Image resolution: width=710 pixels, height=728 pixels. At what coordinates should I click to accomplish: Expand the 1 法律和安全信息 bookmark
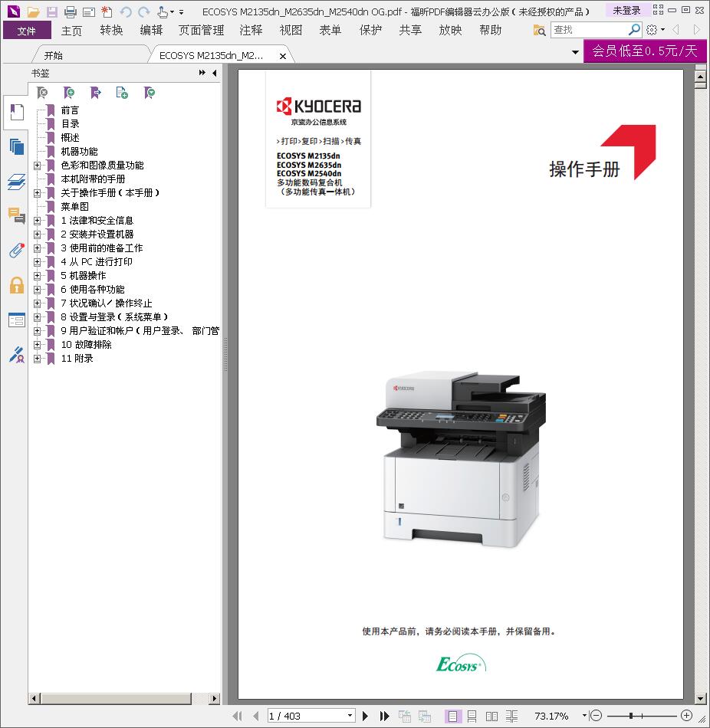tap(37, 221)
